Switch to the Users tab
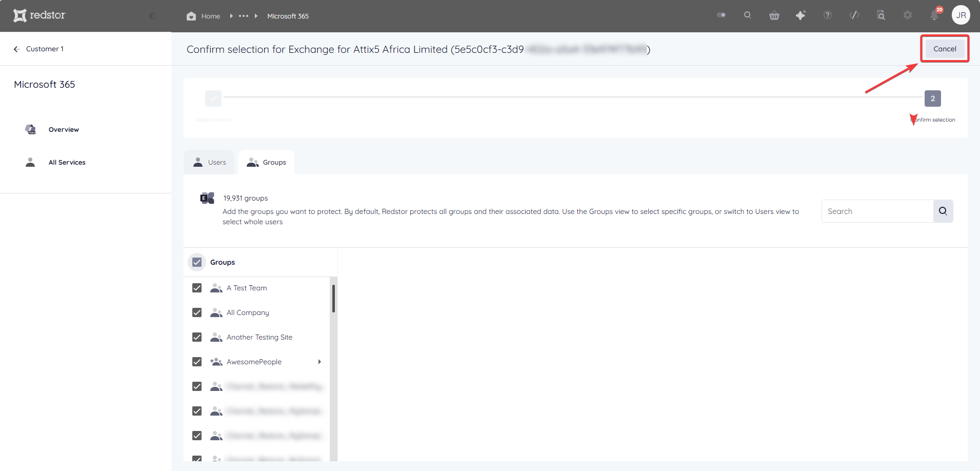This screenshot has width=980, height=471. click(209, 162)
